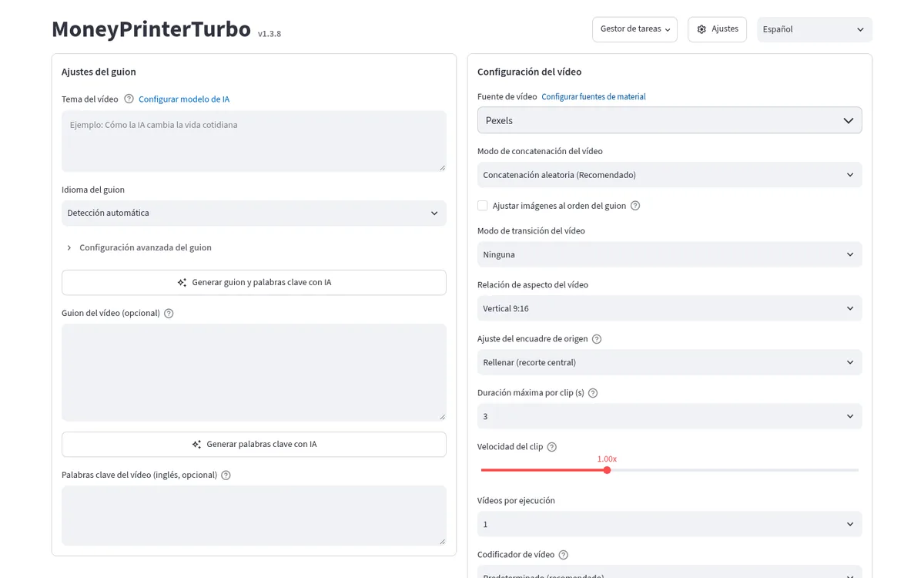
Task: Open the Duración máxima por clip dropdown showing 3
Action: 670,416
